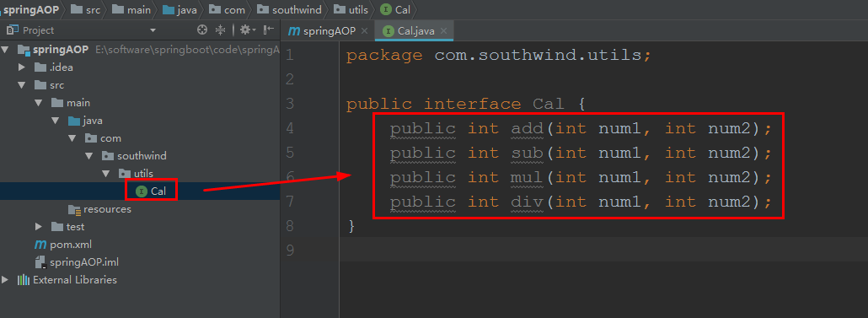Select pom.xml in the project tree

coord(63,245)
